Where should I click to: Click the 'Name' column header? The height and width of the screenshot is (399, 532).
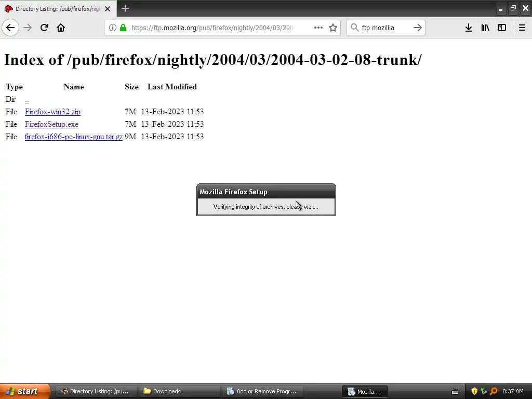pyautogui.click(x=74, y=87)
